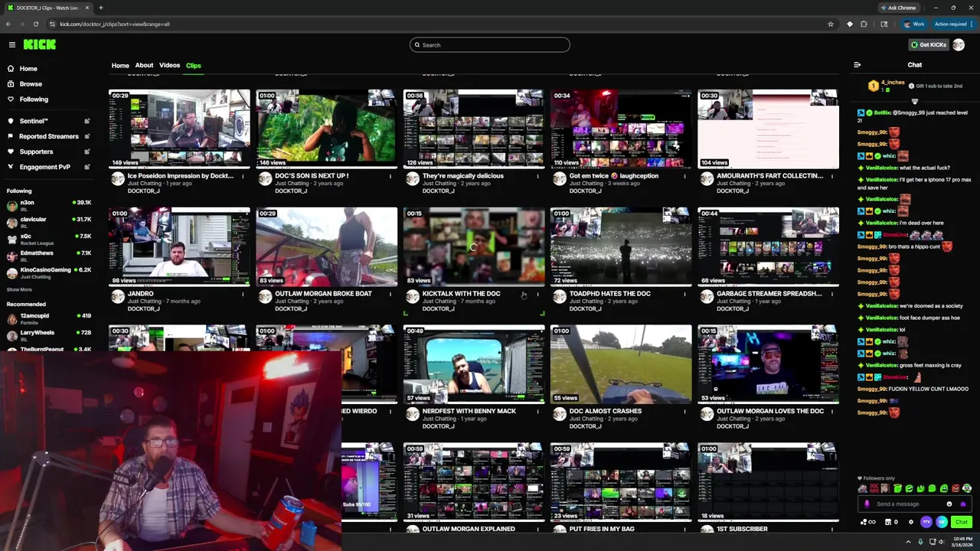Click external-link icon beside Sentinel™

87,121
